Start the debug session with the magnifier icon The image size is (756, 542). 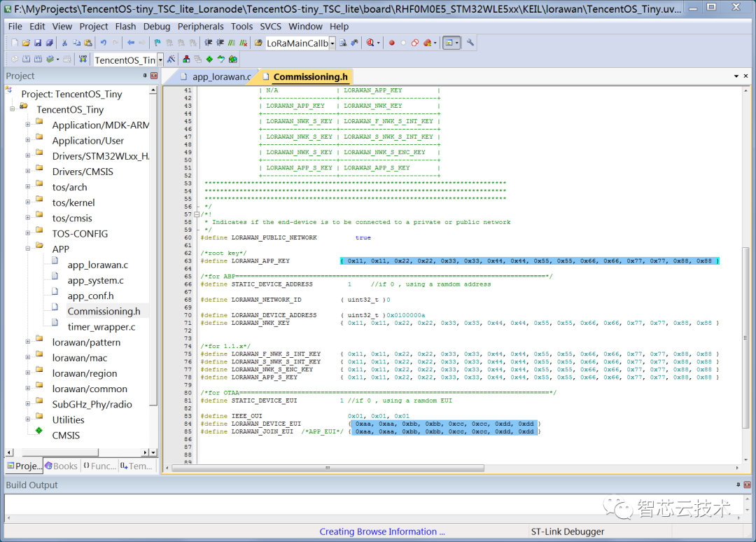(x=370, y=43)
